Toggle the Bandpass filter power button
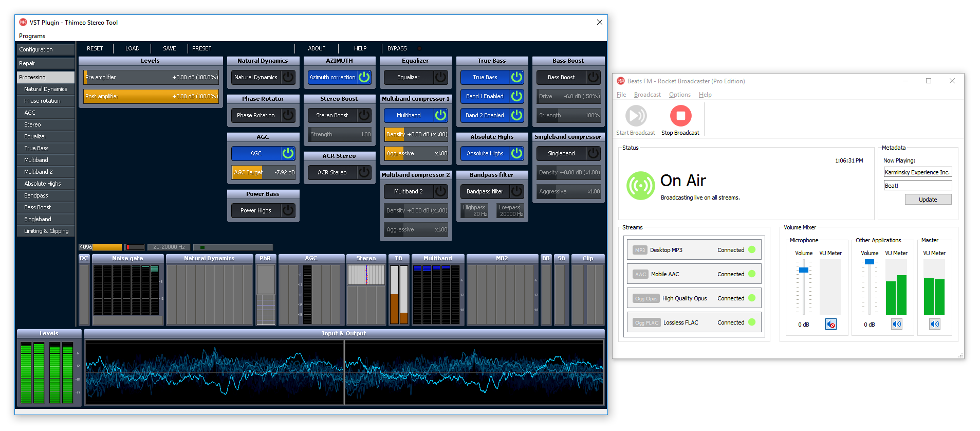980x431 pixels. 516,191
